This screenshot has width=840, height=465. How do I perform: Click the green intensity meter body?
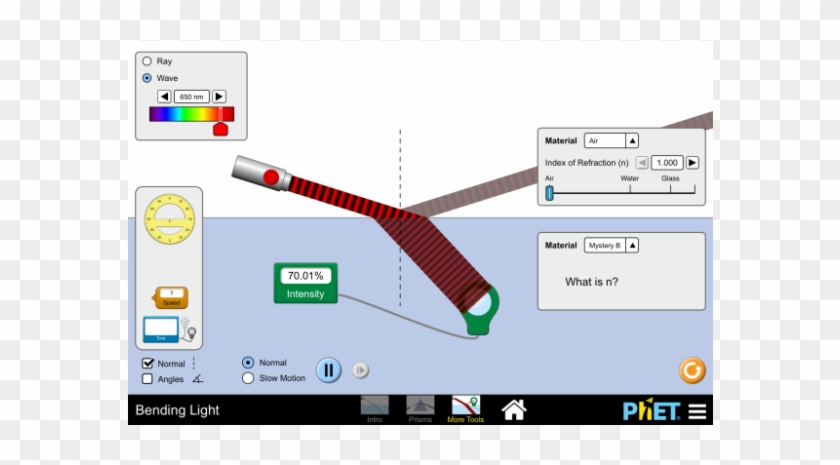pyautogui.click(x=306, y=283)
